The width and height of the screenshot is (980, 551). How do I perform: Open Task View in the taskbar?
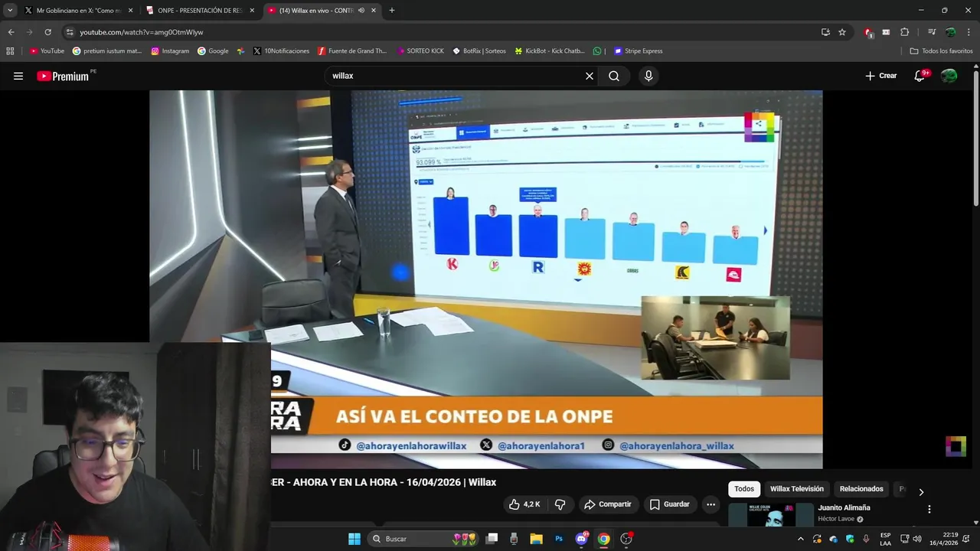[x=492, y=539]
